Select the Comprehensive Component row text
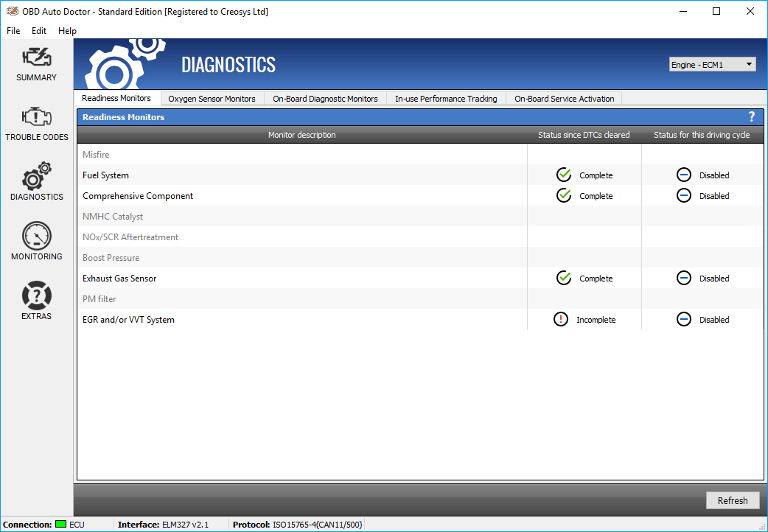Viewport: 768px width, 532px height. (138, 196)
